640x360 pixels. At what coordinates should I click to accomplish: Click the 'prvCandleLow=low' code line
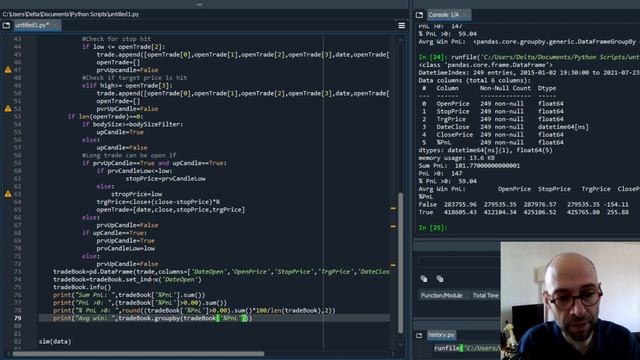click(126, 249)
